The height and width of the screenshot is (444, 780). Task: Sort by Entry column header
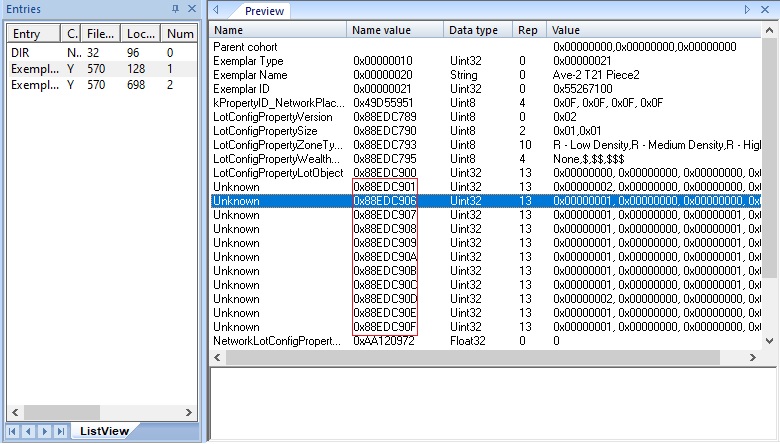[33, 34]
